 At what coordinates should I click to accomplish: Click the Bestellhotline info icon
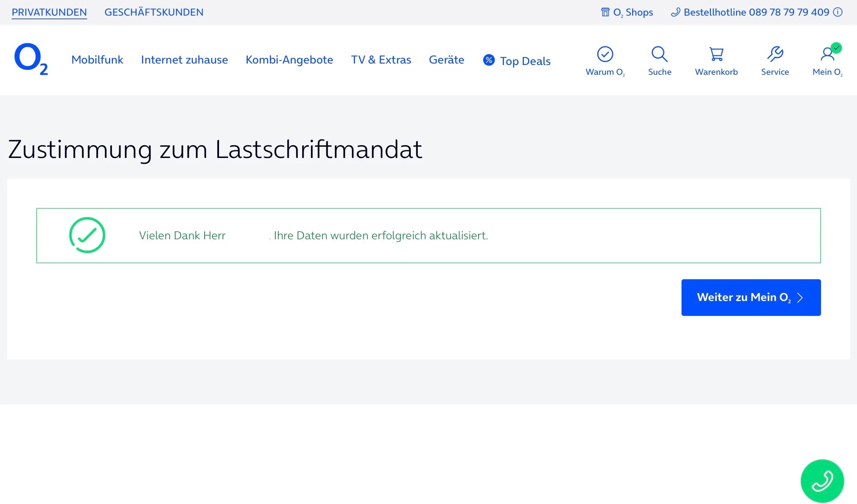point(838,12)
